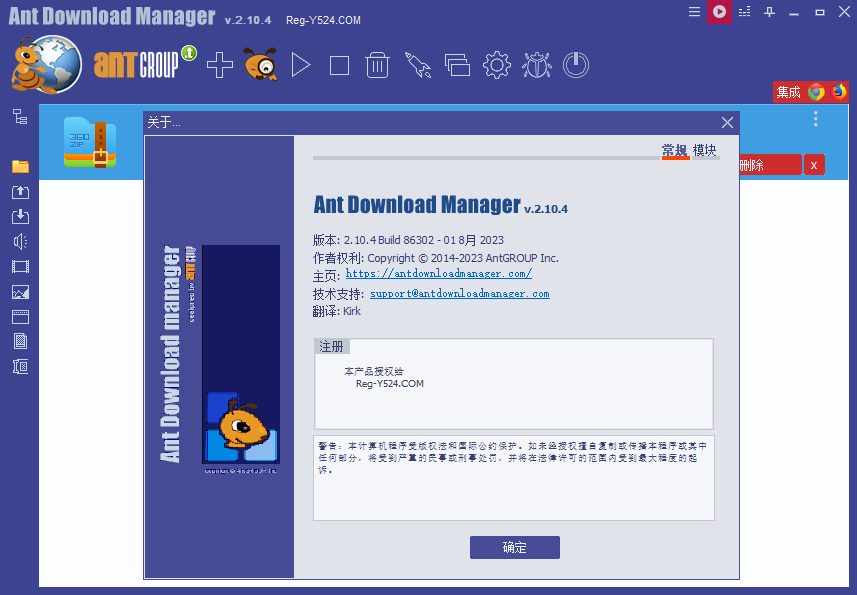This screenshot has height=595, width=857.
Task: Click the ant mascot image in dialog
Action: click(241, 354)
